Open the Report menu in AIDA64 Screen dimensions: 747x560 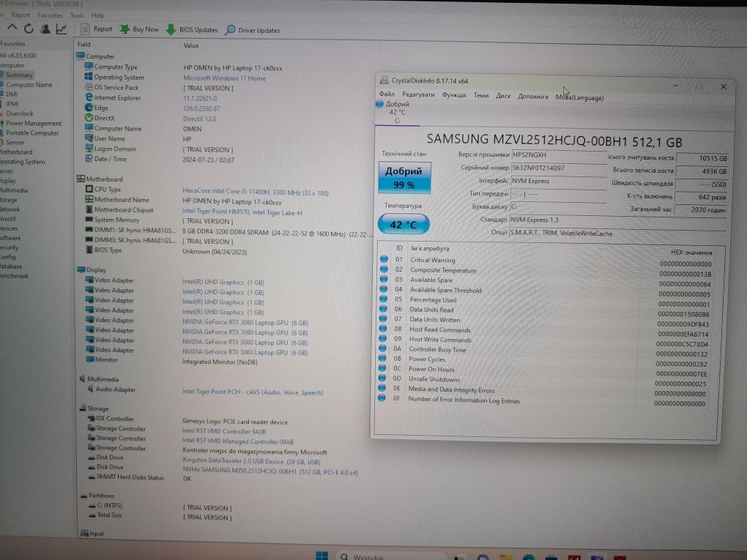pyautogui.click(x=21, y=15)
